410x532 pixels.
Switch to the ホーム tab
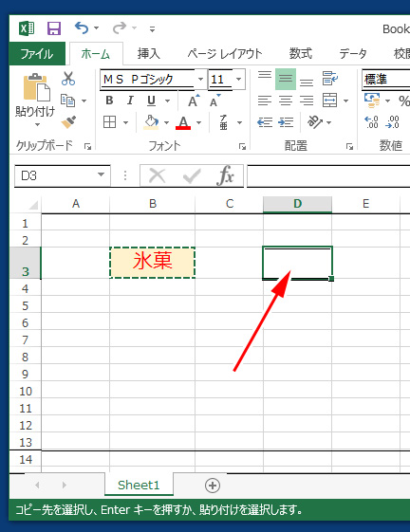point(96,54)
